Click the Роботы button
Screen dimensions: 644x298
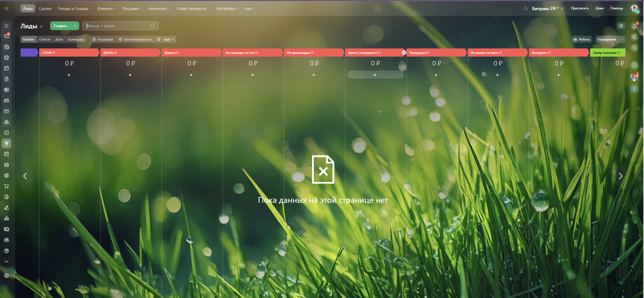tap(581, 39)
